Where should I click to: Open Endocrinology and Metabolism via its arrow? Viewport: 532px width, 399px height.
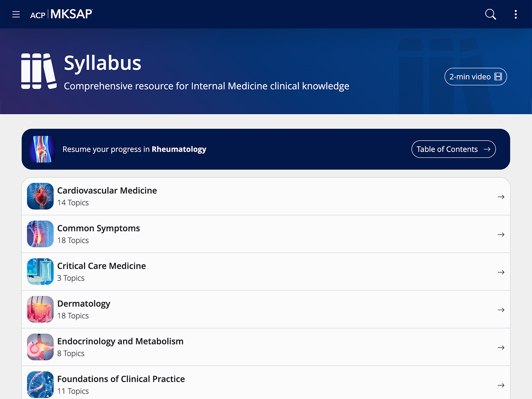point(501,348)
